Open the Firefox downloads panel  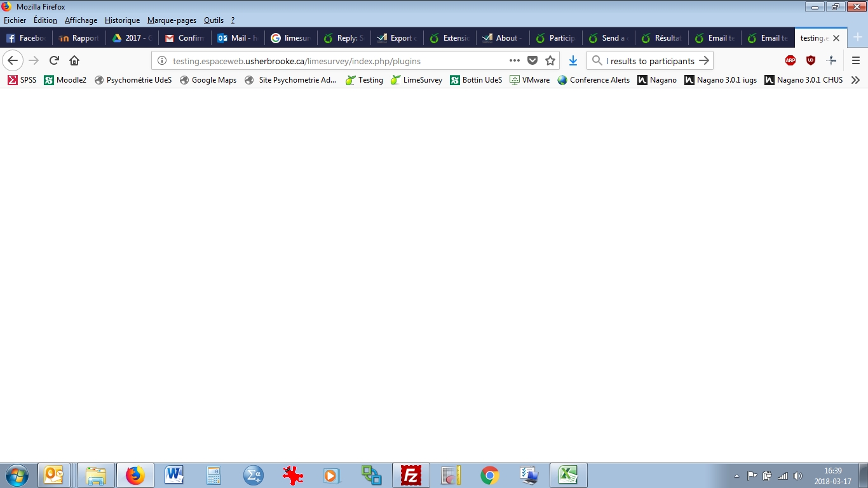[573, 61]
